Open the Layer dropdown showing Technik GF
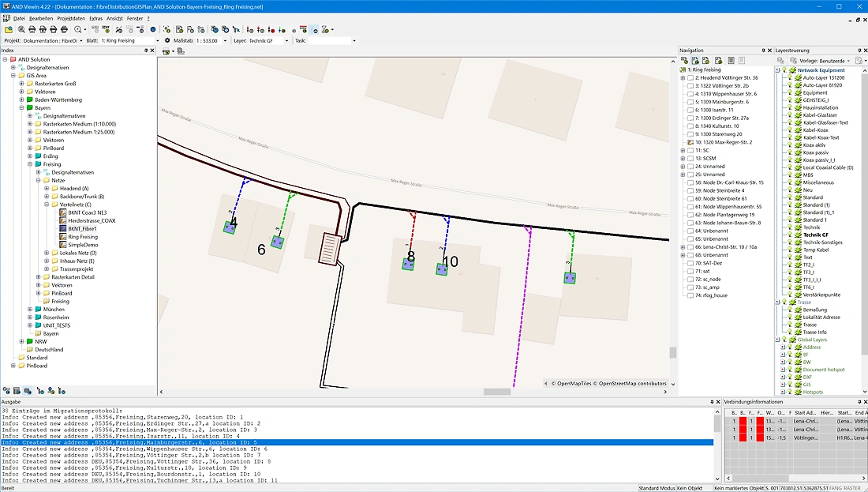868x492 pixels. point(286,40)
